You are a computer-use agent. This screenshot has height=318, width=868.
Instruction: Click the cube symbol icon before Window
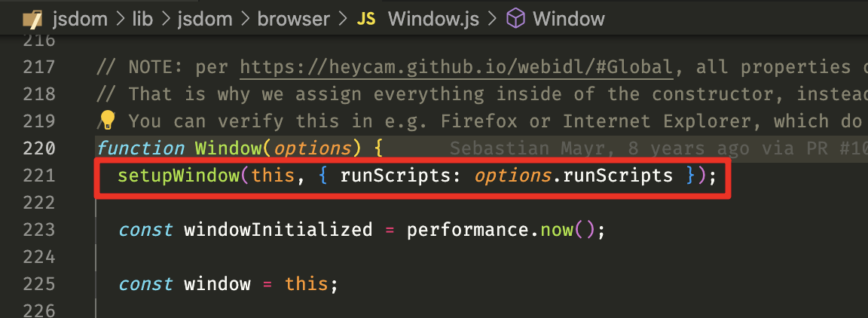pos(516,19)
